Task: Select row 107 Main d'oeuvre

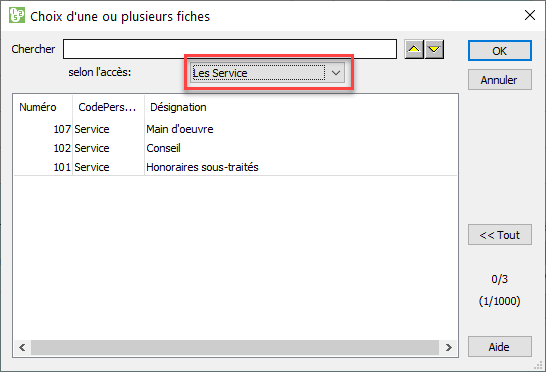Action: pos(235,129)
